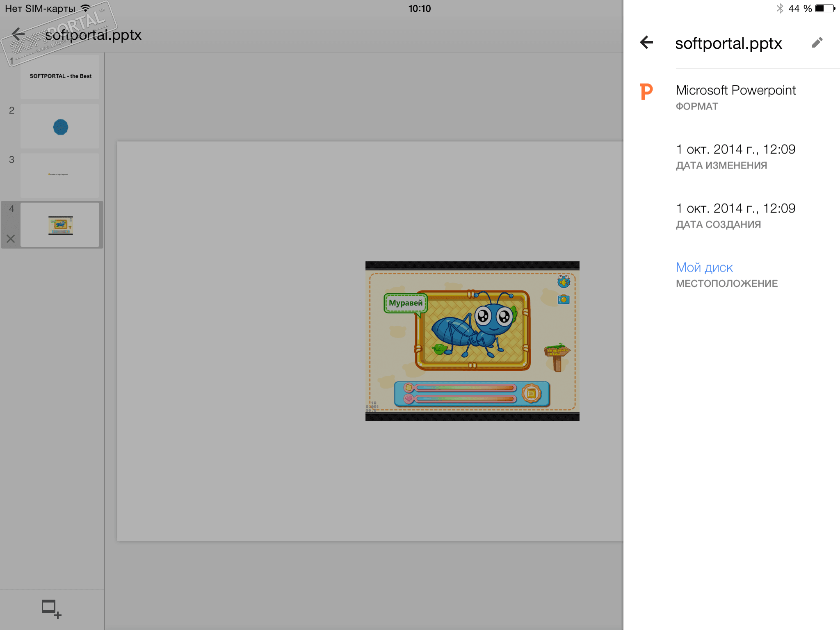This screenshot has height=630, width=840.
Task: Click the pencil rename icon
Action: click(x=817, y=43)
